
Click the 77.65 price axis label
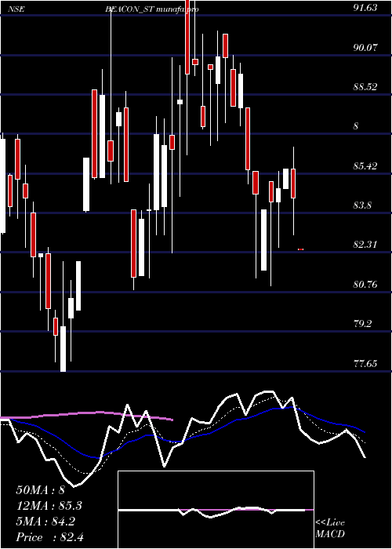point(365,363)
